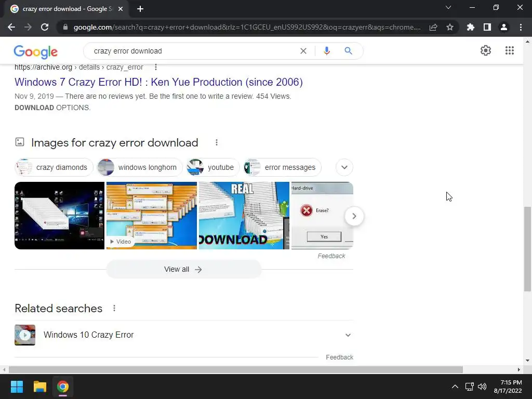Bookmark this tab with star icon
Viewport: 532px width, 399px height.
[450, 27]
